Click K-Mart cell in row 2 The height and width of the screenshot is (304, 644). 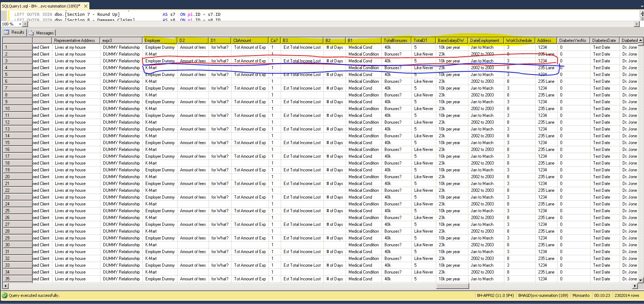pos(160,54)
